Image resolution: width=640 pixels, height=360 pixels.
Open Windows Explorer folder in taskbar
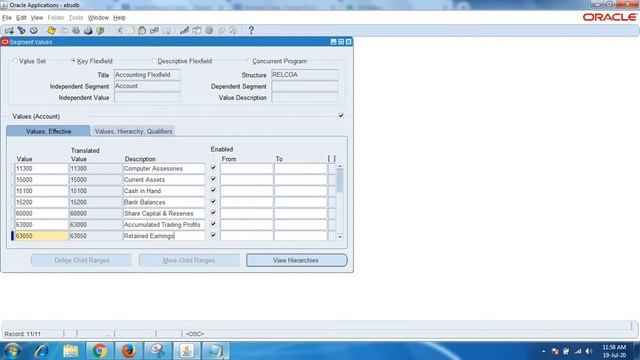pos(71,351)
